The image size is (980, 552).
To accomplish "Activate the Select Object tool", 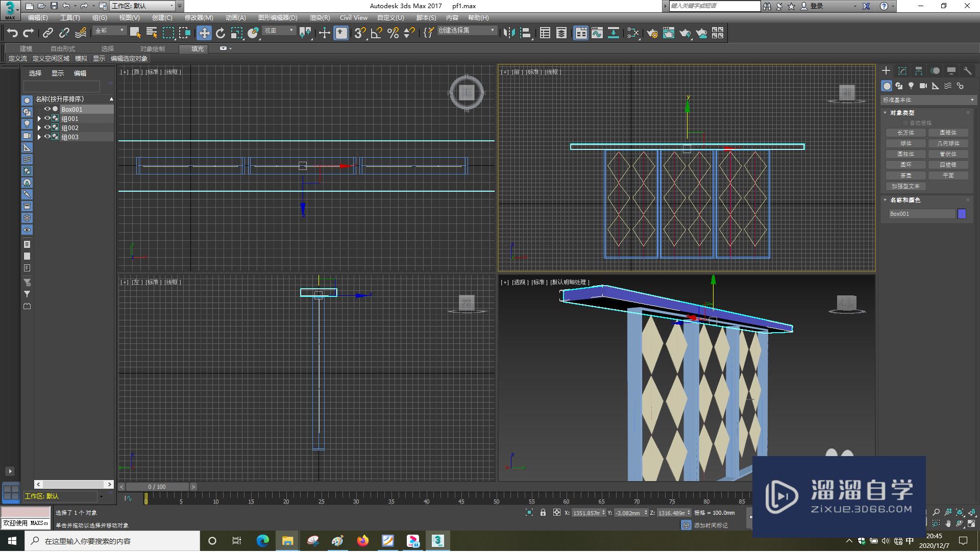I will click(135, 33).
